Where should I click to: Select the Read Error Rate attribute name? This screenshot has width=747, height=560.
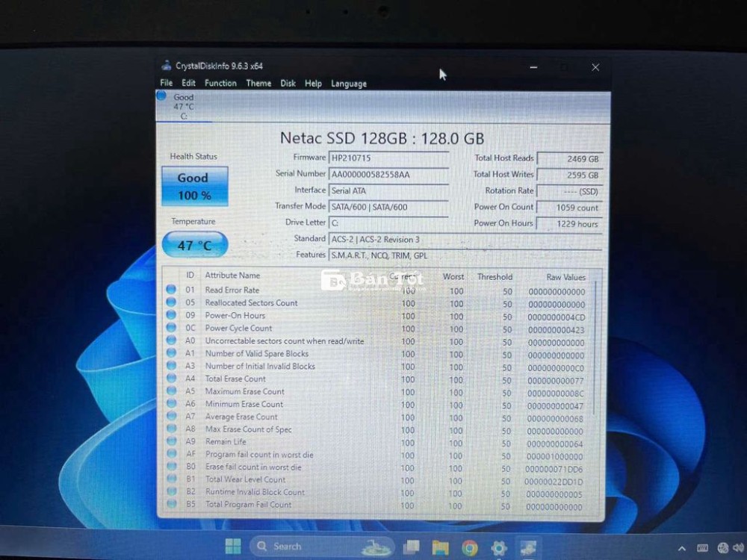coord(232,290)
